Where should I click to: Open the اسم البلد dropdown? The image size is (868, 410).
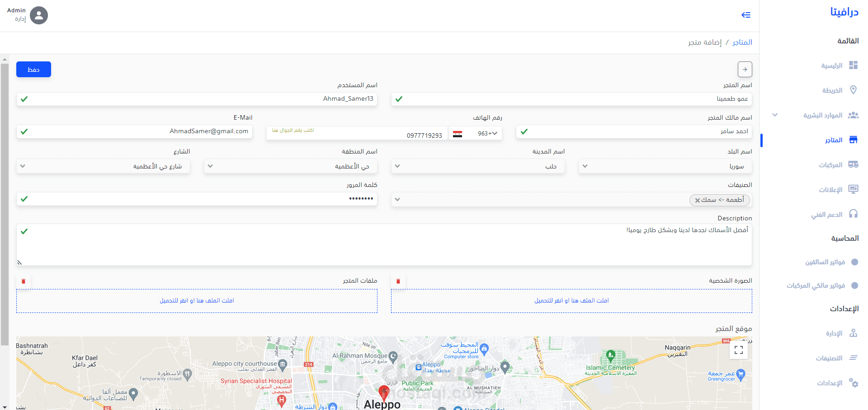tap(665, 166)
